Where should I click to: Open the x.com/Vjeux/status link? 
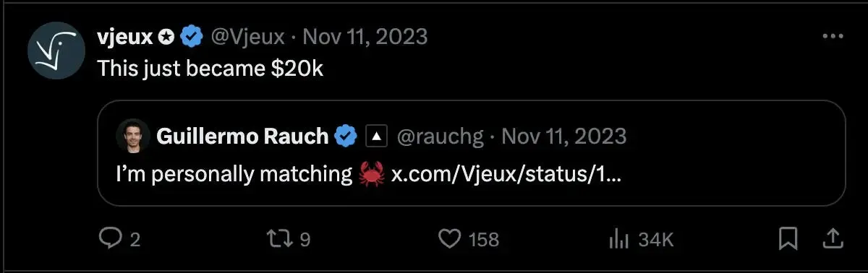(x=505, y=175)
